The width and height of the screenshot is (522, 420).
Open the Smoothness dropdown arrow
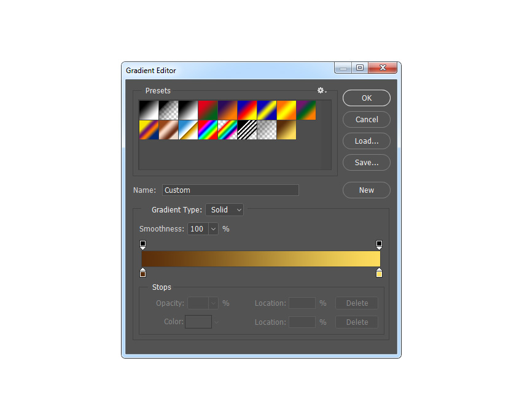[213, 229]
